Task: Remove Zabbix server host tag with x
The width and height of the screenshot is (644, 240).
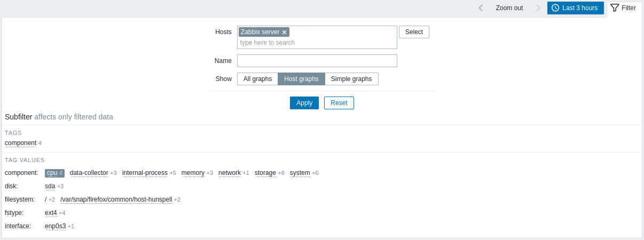Action: 285,32
